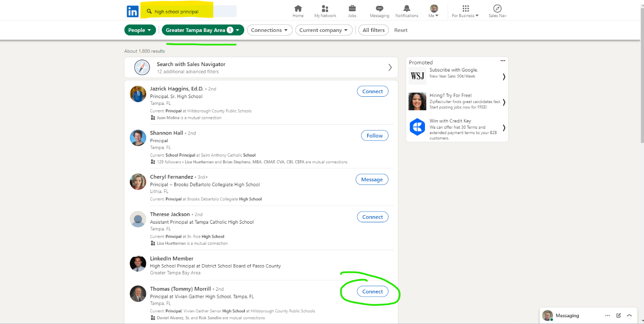644x324 pixels.
Task: Expand the Connections filter
Action: pyautogui.click(x=270, y=30)
